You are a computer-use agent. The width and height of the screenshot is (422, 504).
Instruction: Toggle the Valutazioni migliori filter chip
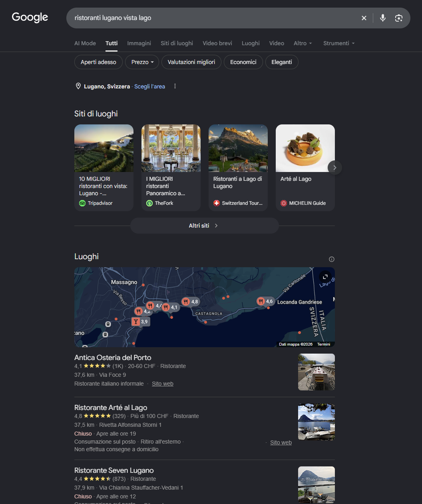click(191, 62)
